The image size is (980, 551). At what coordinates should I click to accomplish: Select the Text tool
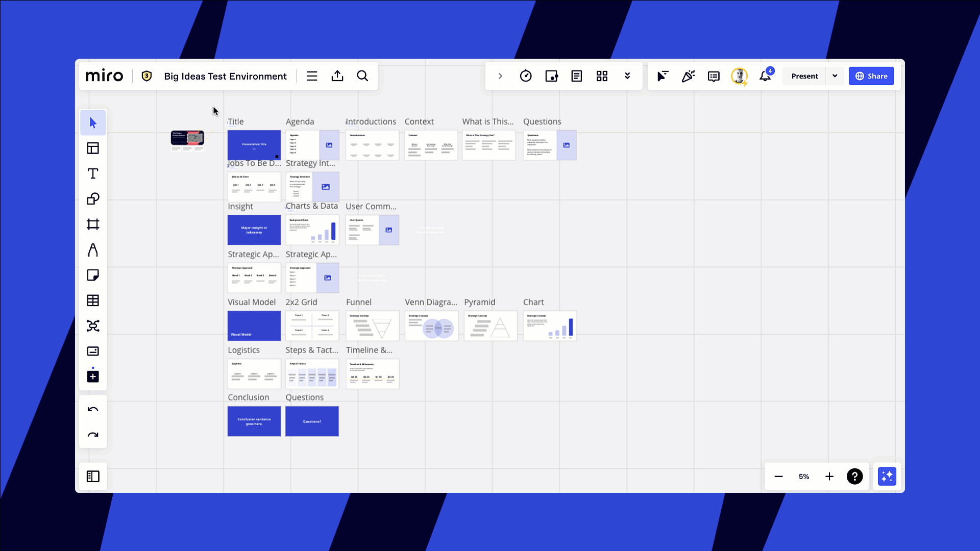[93, 174]
